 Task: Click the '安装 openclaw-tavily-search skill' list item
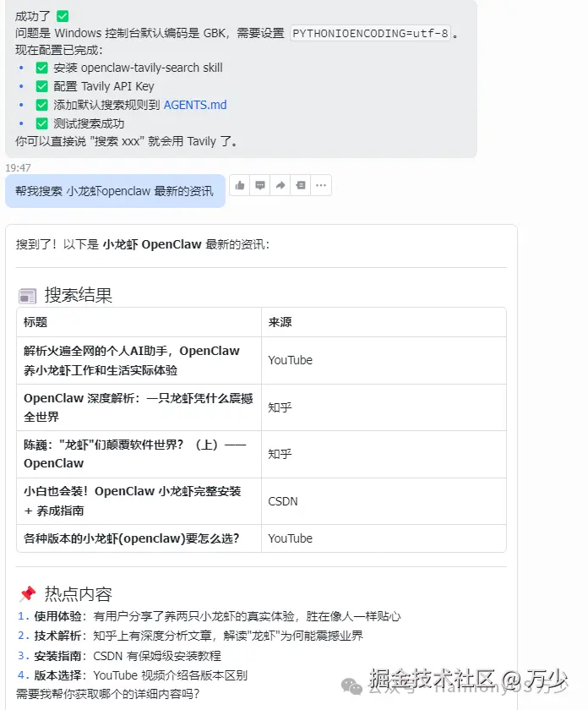pos(129,68)
